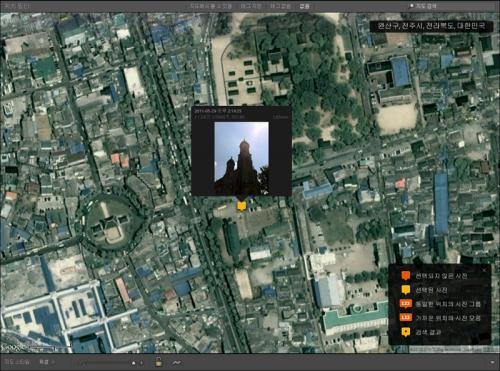Select the 'Visible on Map' location filter
The width and height of the screenshot is (500, 371).
[x=211, y=6]
